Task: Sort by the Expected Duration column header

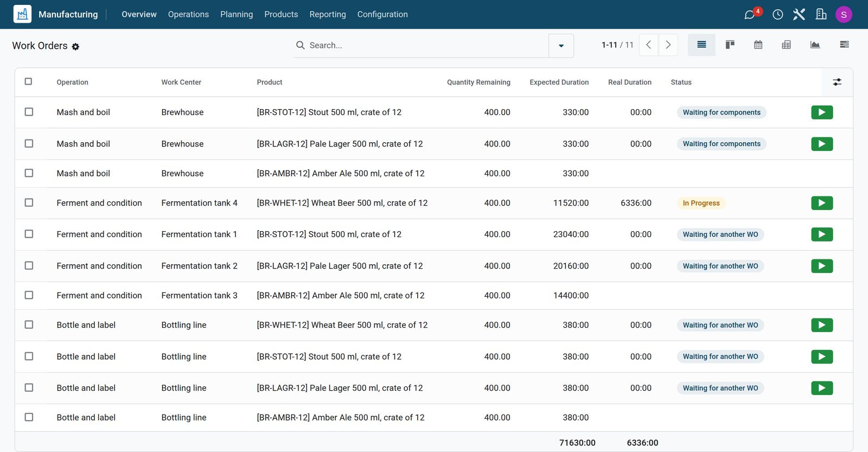Action: 559,82
